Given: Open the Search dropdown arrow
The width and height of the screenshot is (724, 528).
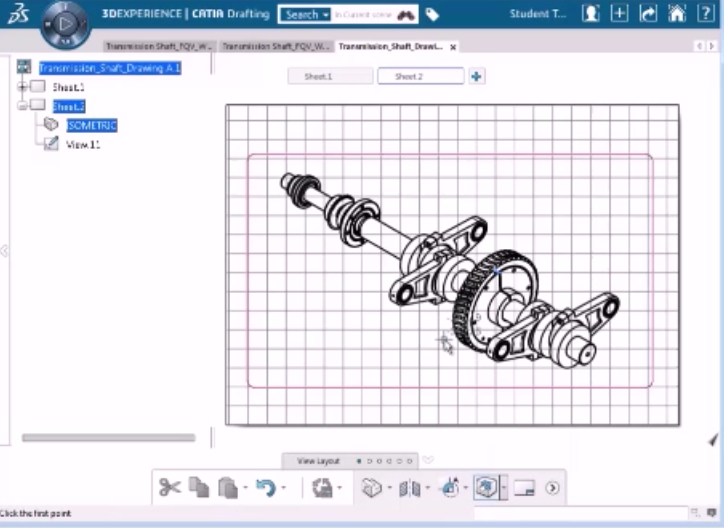Looking at the screenshot, I should 325,15.
